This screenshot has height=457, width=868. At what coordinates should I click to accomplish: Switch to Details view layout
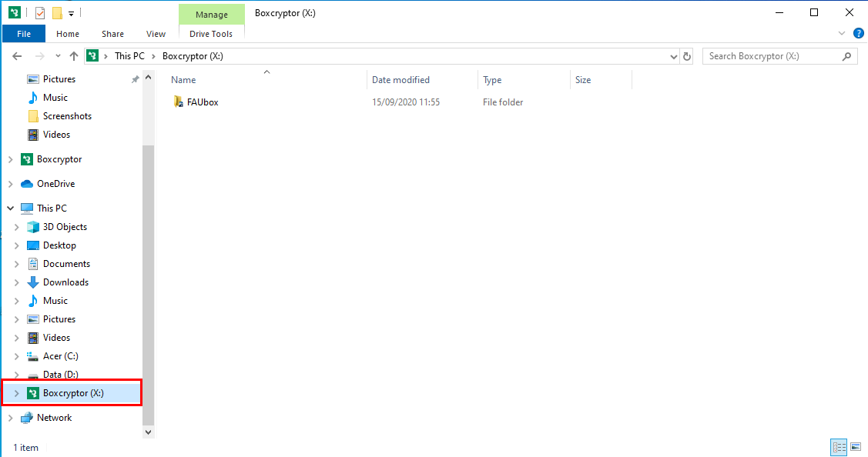840,447
